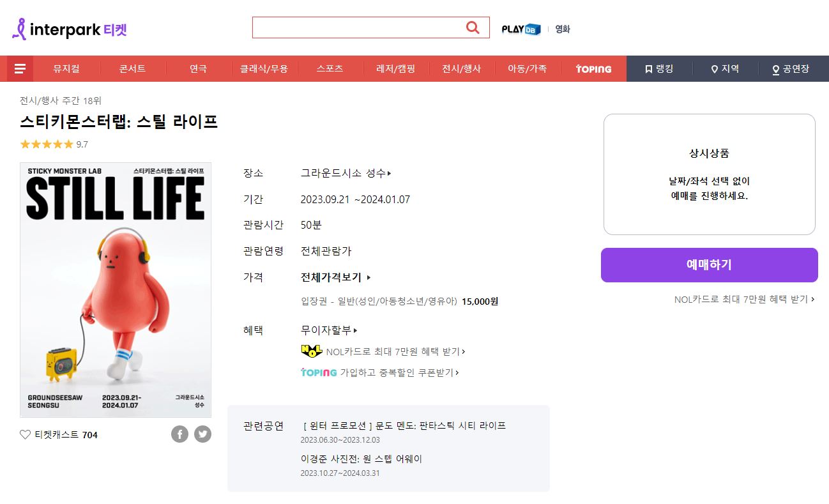Click the 전체관람가 age rating
829x504 pixels.
(x=326, y=251)
